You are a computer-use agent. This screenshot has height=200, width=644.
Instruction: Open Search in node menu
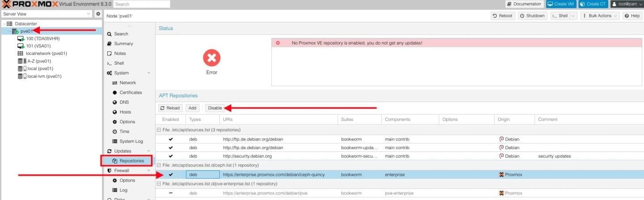tap(121, 34)
